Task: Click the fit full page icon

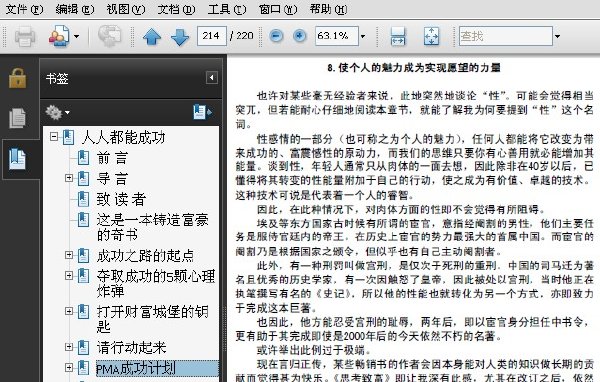Action: pyautogui.click(x=431, y=36)
